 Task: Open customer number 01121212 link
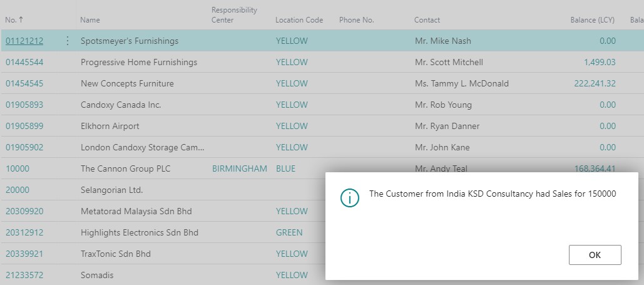tap(24, 41)
